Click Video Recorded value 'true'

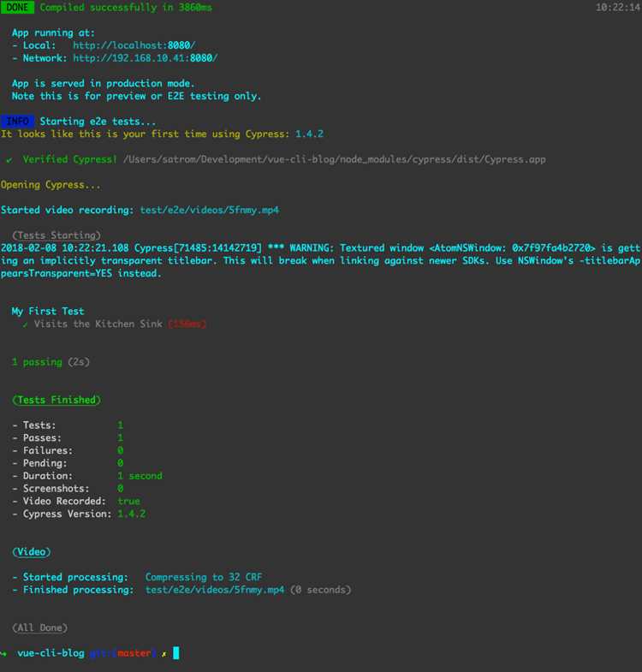click(x=128, y=501)
